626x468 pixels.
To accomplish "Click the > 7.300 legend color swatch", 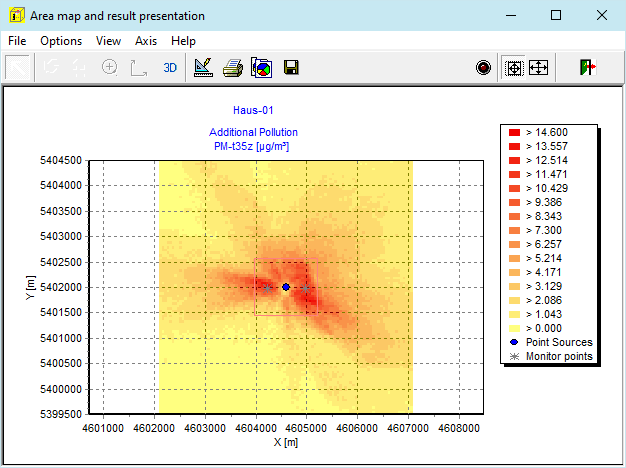I will click(x=514, y=230).
